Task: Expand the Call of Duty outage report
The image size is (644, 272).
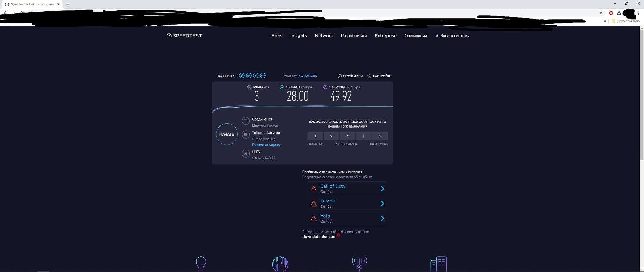Action: click(x=382, y=189)
